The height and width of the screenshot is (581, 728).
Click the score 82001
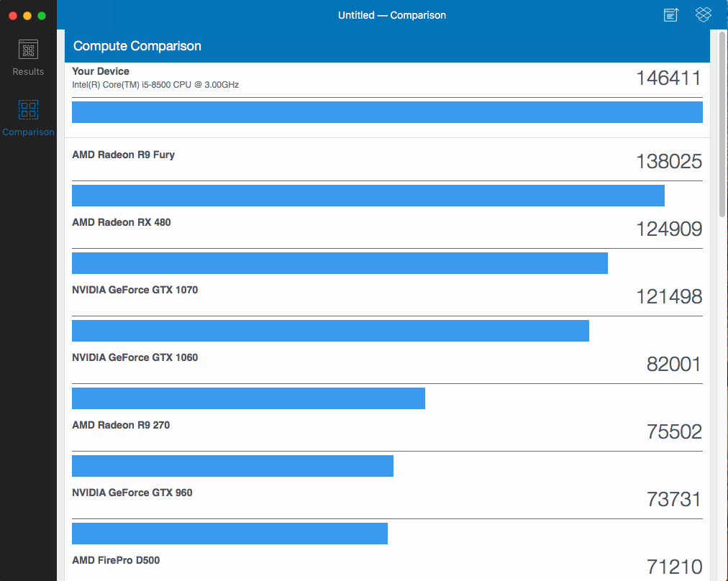click(673, 365)
